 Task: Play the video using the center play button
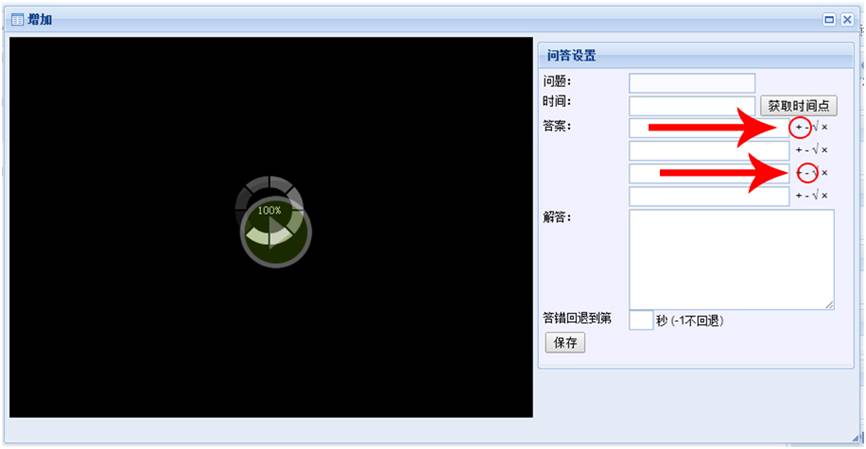point(275,232)
